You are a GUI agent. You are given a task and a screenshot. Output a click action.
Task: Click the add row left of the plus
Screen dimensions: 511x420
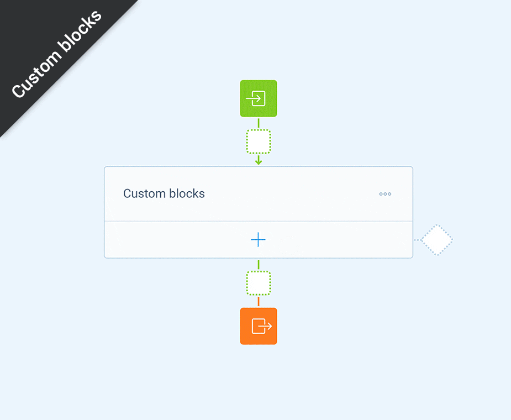click(x=177, y=240)
